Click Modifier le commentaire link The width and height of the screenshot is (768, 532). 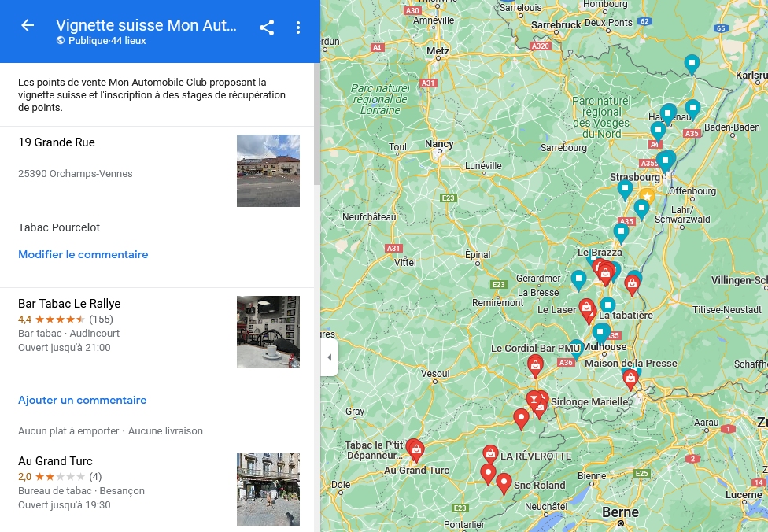83,254
